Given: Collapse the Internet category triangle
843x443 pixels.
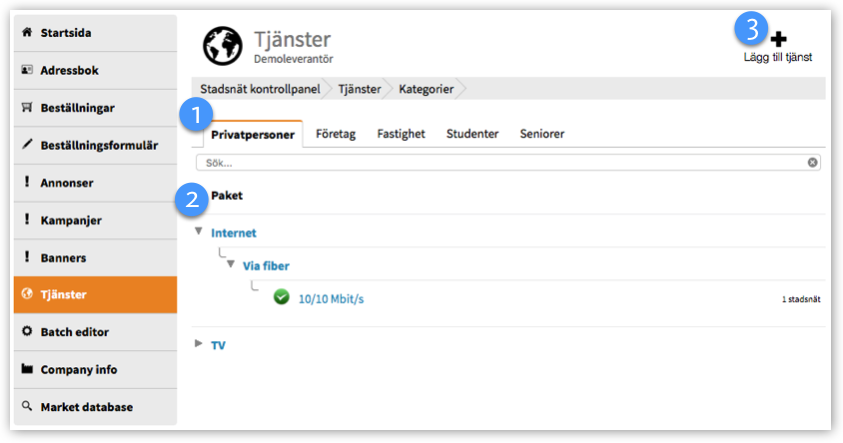Looking at the screenshot, I should coord(199,232).
